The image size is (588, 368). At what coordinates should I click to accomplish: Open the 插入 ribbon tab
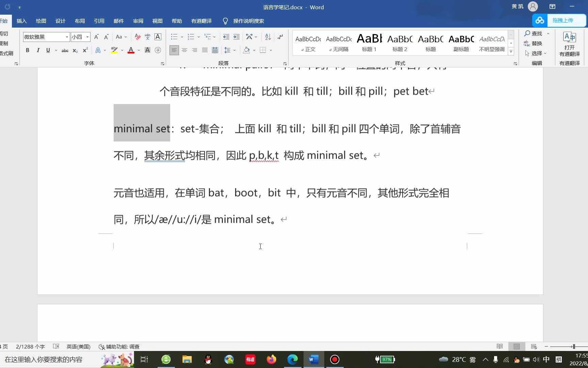[x=21, y=21]
